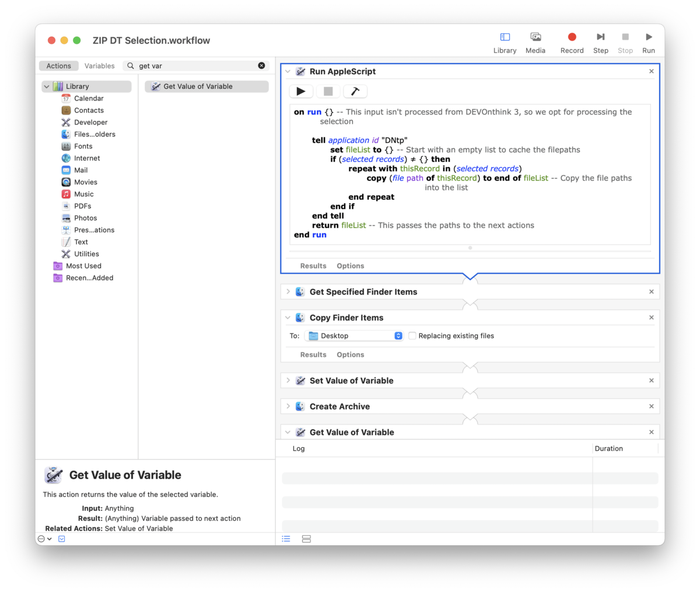Open the action menu at bottom left
The height and width of the screenshot is (592, 700).
click(x=45, y=539)
